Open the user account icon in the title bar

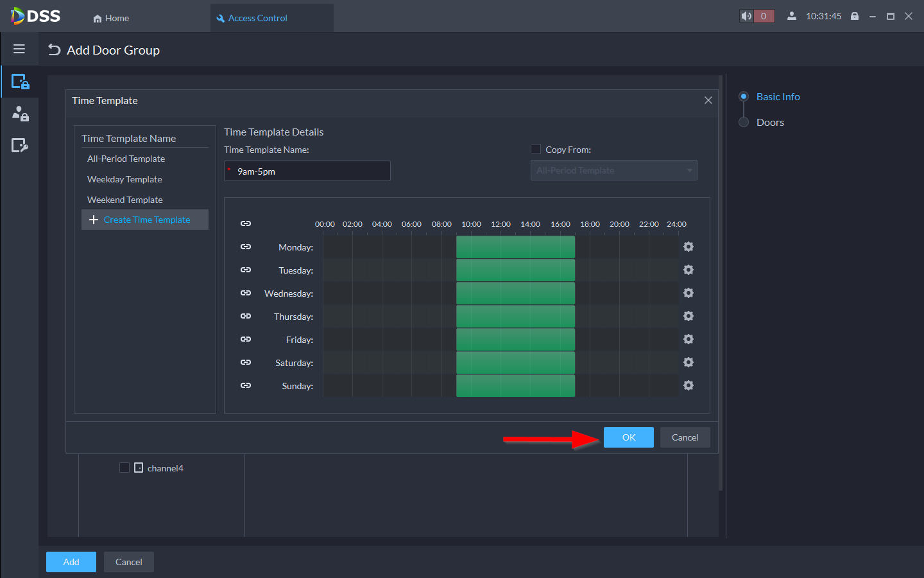point(792,16)
